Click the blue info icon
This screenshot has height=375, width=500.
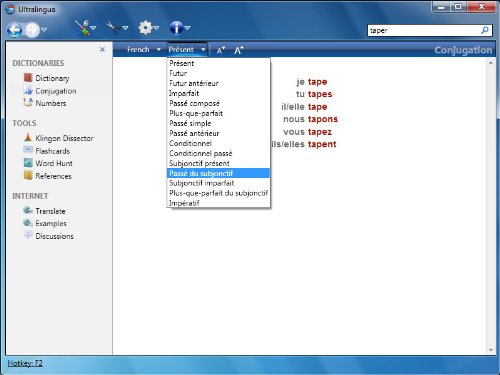(176, 28)
